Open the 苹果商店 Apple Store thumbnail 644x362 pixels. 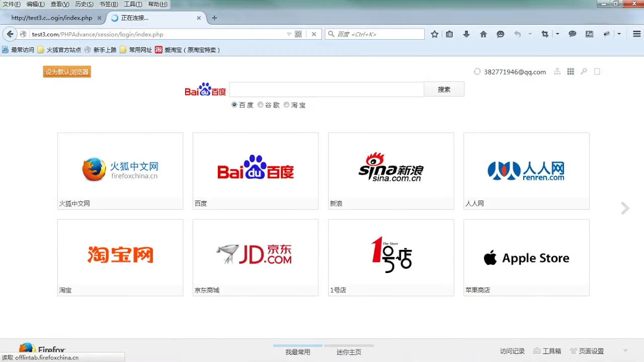coord(526,257)
